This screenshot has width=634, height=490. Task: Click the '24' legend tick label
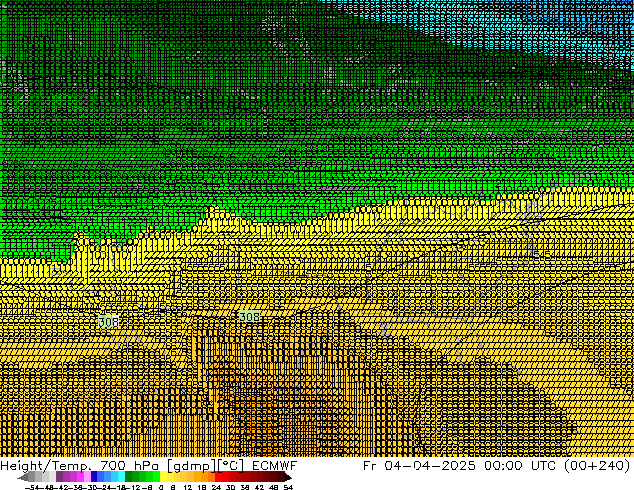pyautogui.click(x=216, y=487)
